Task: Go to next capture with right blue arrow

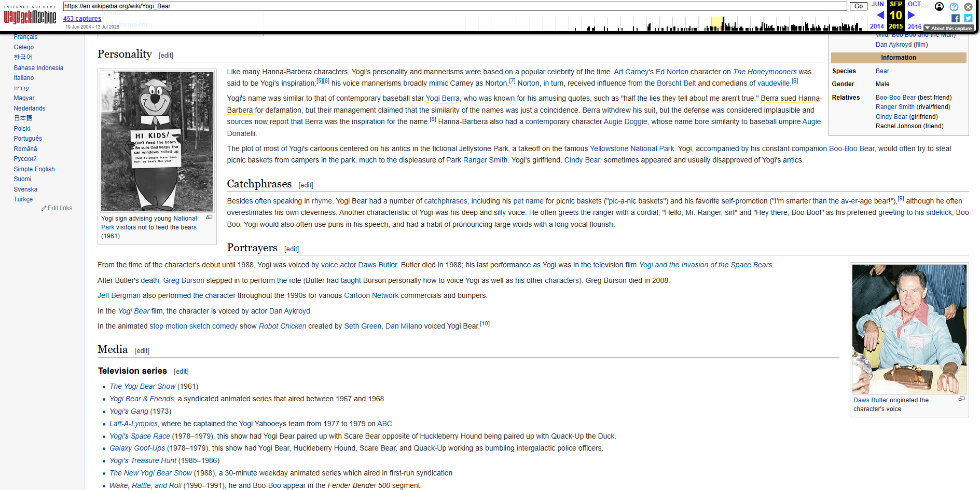Action: click(911, 15)
